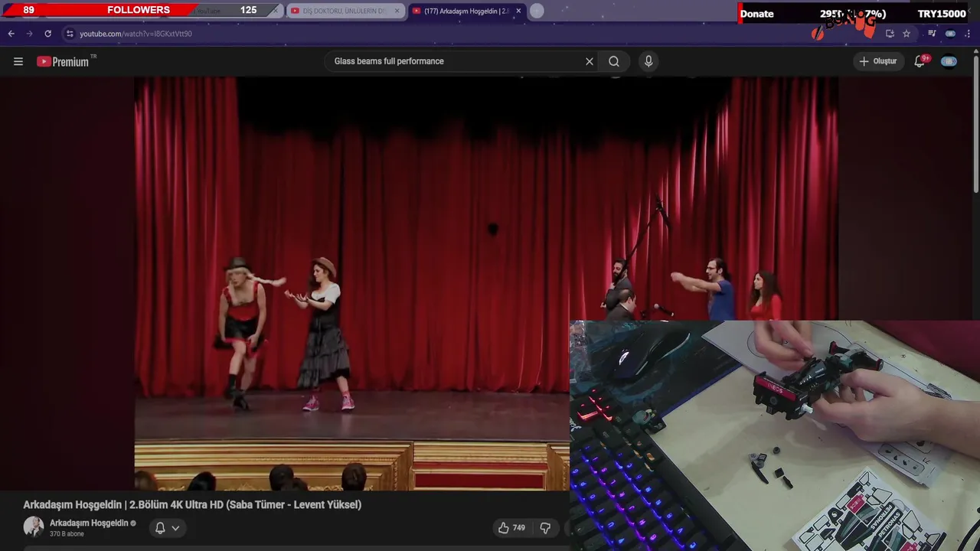Click the magnifier search button

614,61
